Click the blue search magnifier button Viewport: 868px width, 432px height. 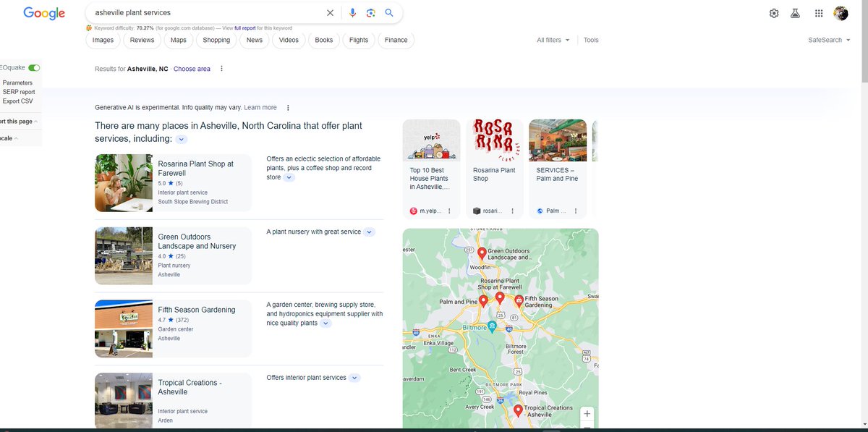(389, 13)
